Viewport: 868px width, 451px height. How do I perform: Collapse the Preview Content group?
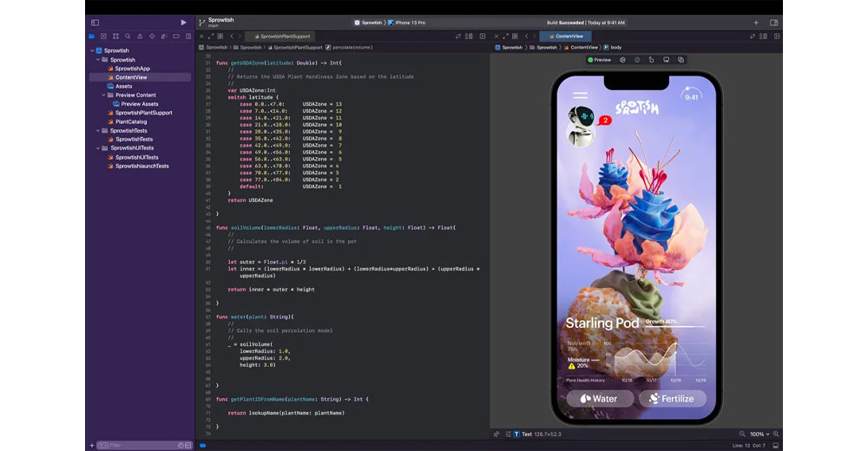pyautogui.click(x=104, y=95)
